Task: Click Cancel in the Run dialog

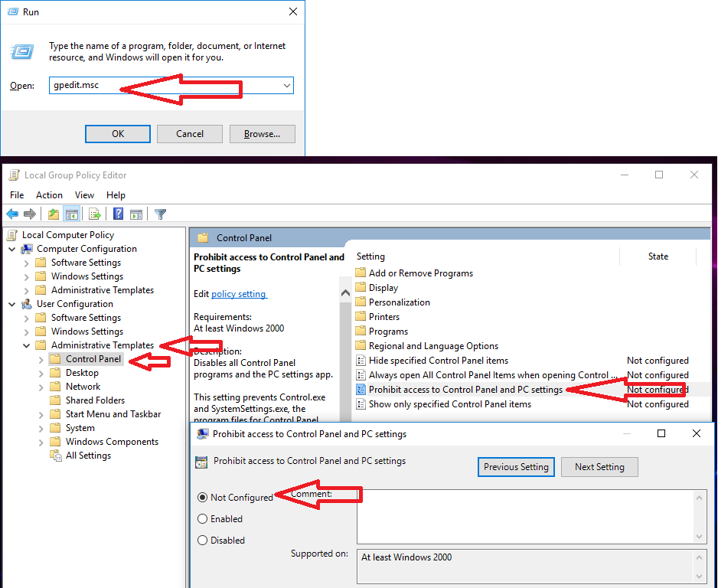Action: [x=190, y=134]
